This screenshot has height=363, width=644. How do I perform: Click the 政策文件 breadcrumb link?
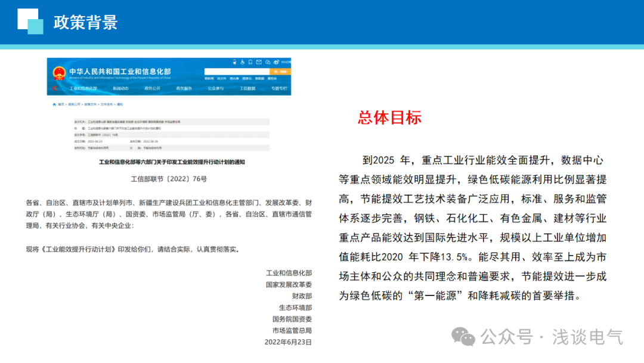(x=91, y=104)
